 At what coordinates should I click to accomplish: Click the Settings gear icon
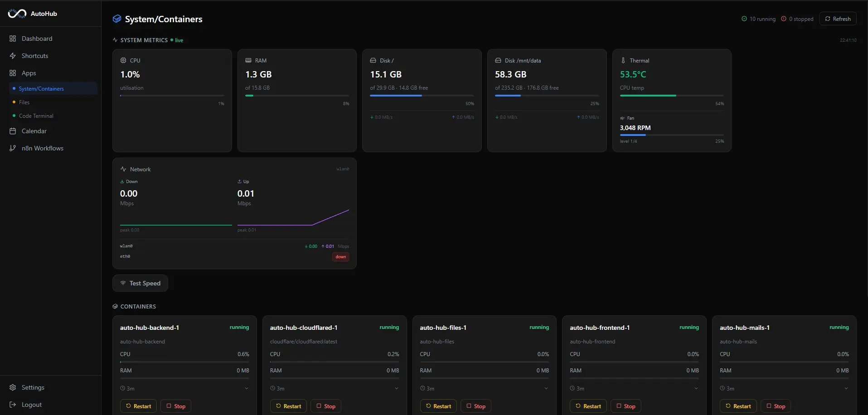pyautogui.click(x=13, y=387)
